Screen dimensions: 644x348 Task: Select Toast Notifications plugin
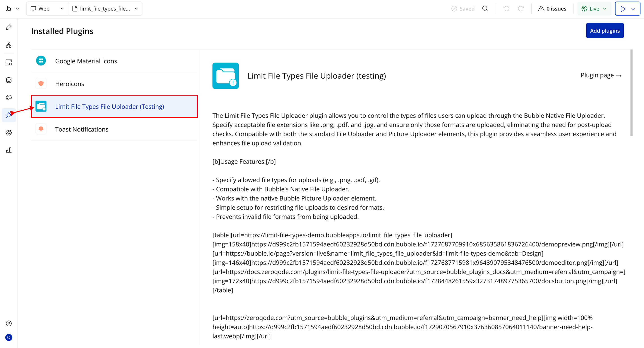(x=81, y=129)
